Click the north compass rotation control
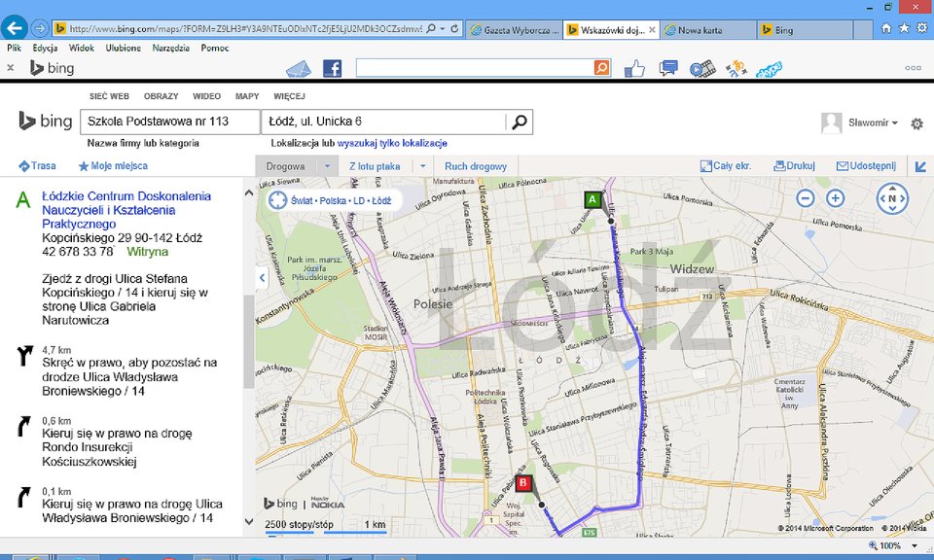 click(892, 198)
